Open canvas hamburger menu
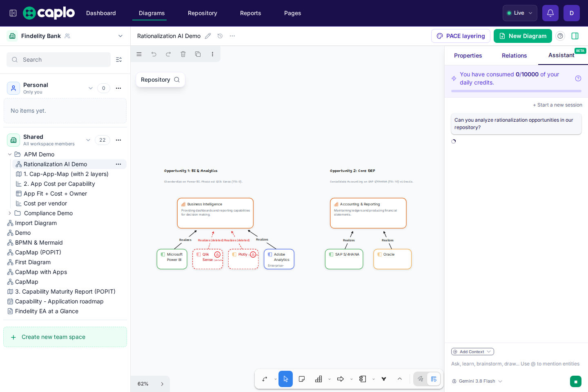588x392 pixels. (x=139, y=54)
